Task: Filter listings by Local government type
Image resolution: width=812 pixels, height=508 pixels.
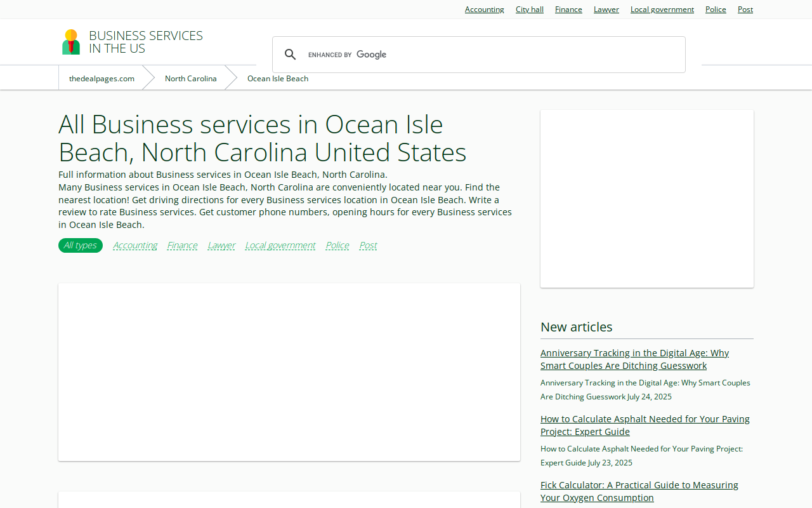Action: (280, 245)
